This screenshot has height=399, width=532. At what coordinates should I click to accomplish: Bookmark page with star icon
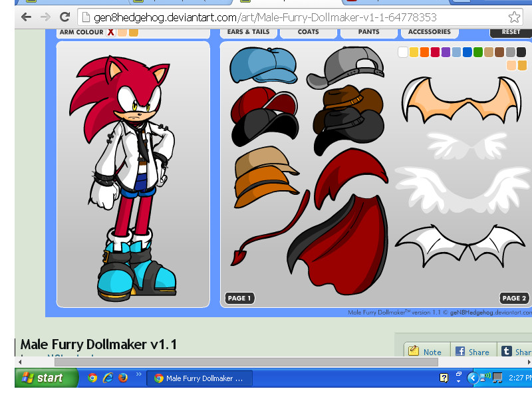click(x=513, y=17)
